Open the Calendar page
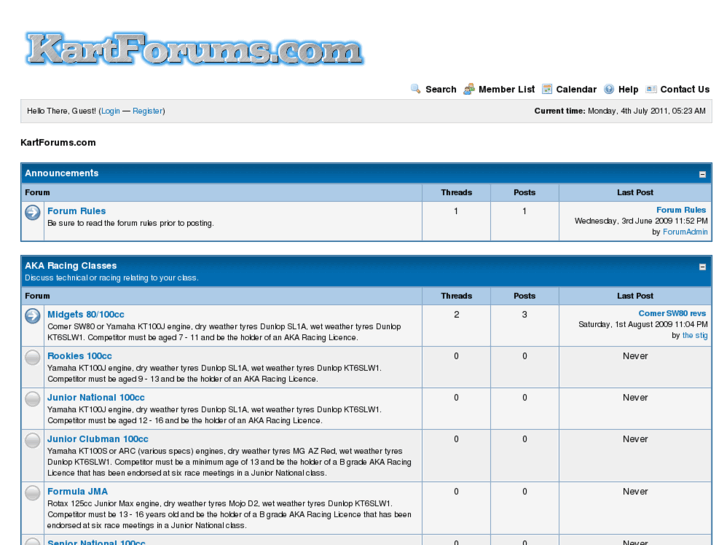This screenshot has width=727, height=545. [576, 89]
